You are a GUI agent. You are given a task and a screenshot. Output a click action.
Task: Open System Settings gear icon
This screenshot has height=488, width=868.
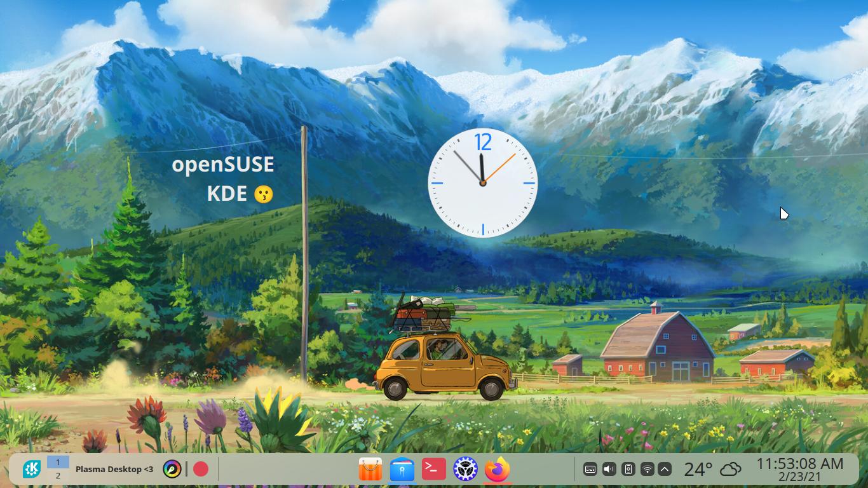point(465,469)
